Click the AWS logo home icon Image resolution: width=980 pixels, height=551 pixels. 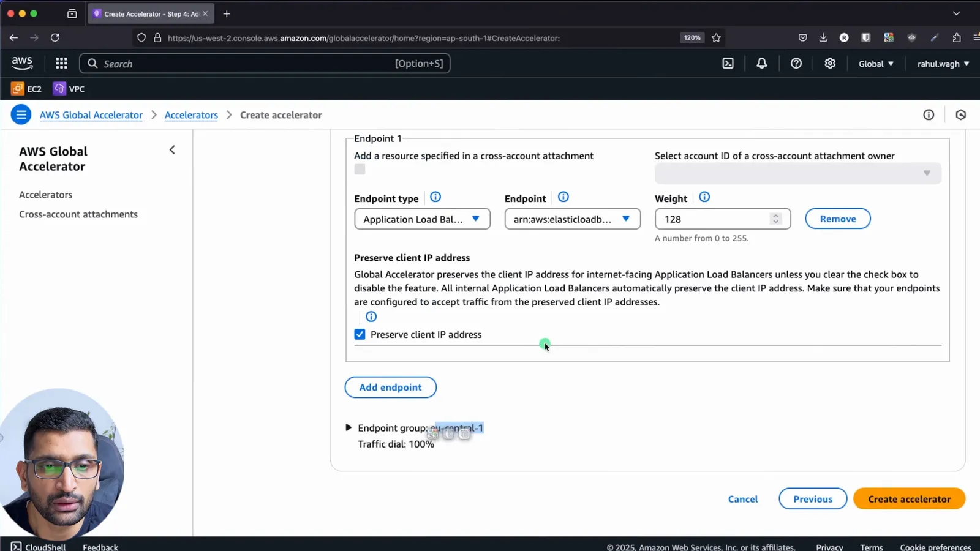[22, 62]
